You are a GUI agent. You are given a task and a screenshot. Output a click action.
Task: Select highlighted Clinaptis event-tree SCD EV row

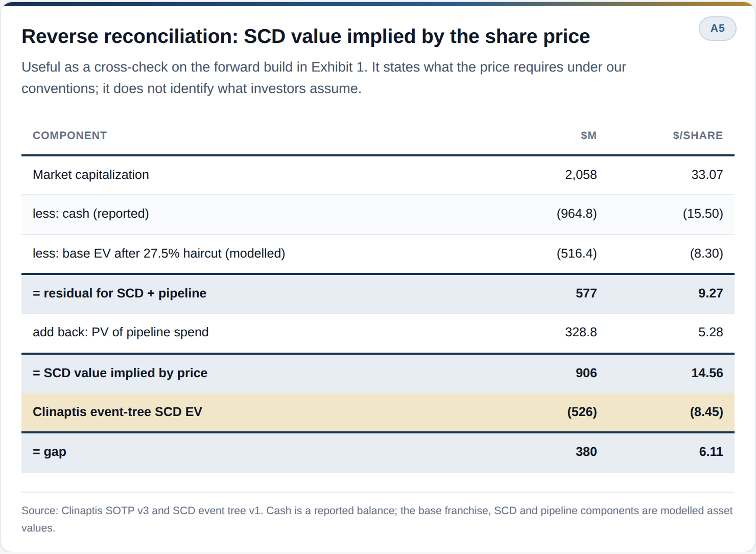coord(378,412)
